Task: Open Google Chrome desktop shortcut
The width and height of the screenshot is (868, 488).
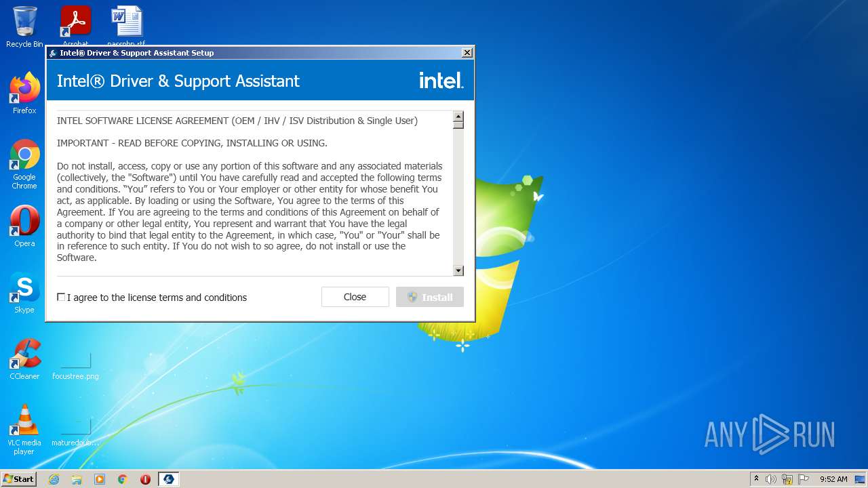Action: click(x=24, y=164)
